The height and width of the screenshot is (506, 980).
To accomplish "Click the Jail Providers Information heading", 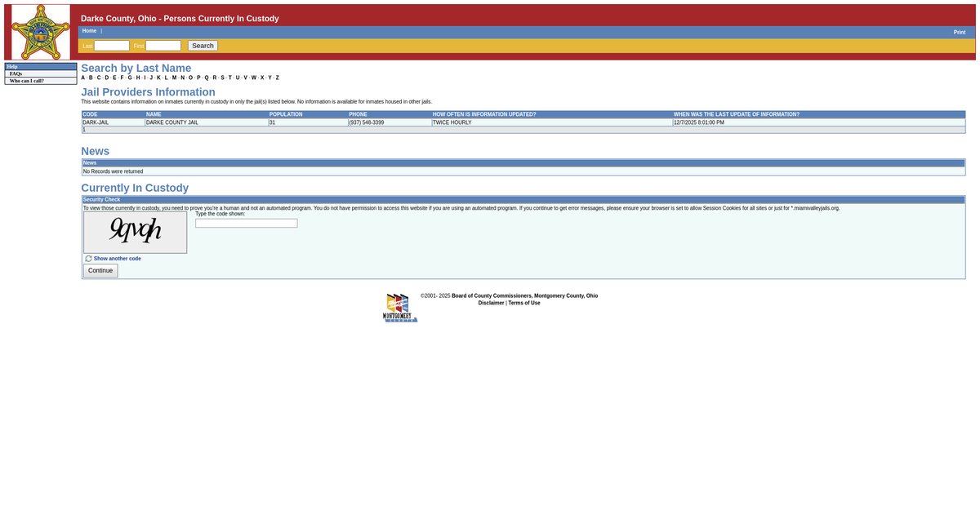I will [x=148, y=92].
